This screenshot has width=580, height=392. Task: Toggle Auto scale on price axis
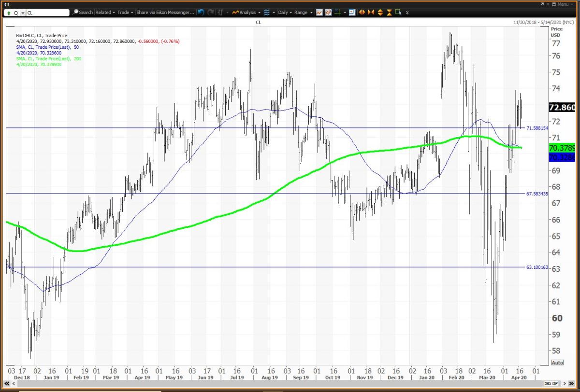[557, 363]
